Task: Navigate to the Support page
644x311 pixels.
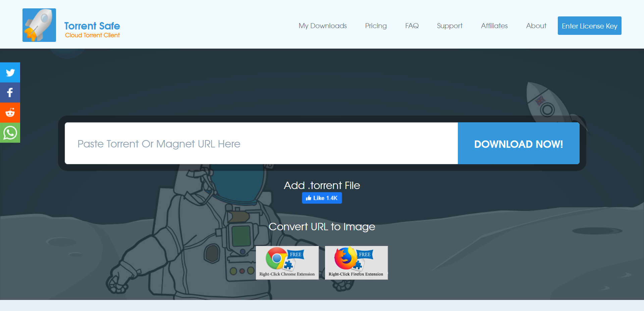Action: point(449,26)
